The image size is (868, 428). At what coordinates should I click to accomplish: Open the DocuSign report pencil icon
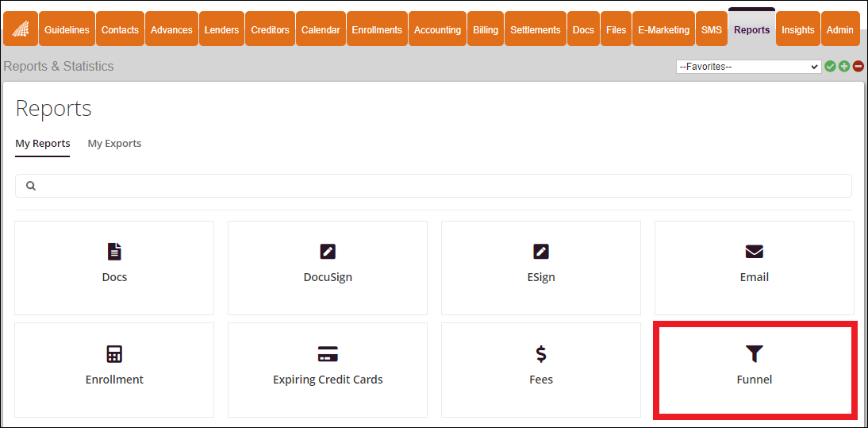[x=328, y=252]
